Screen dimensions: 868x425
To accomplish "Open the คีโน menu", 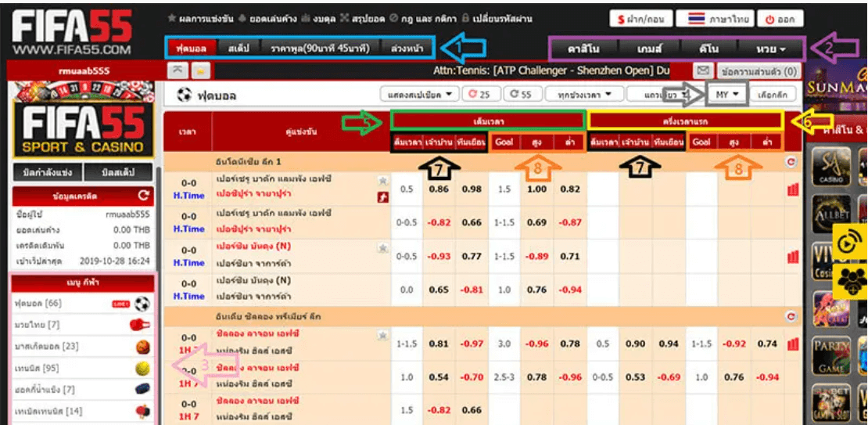I will [708, 49].
